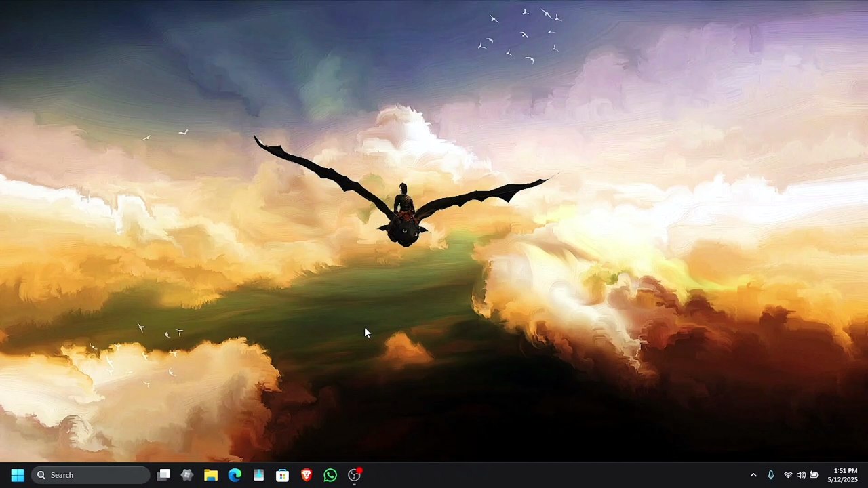The width and height of the screenshot is (868, 488).
Task: Switch to OBS Studio on the taskbar
Action: 355,475
